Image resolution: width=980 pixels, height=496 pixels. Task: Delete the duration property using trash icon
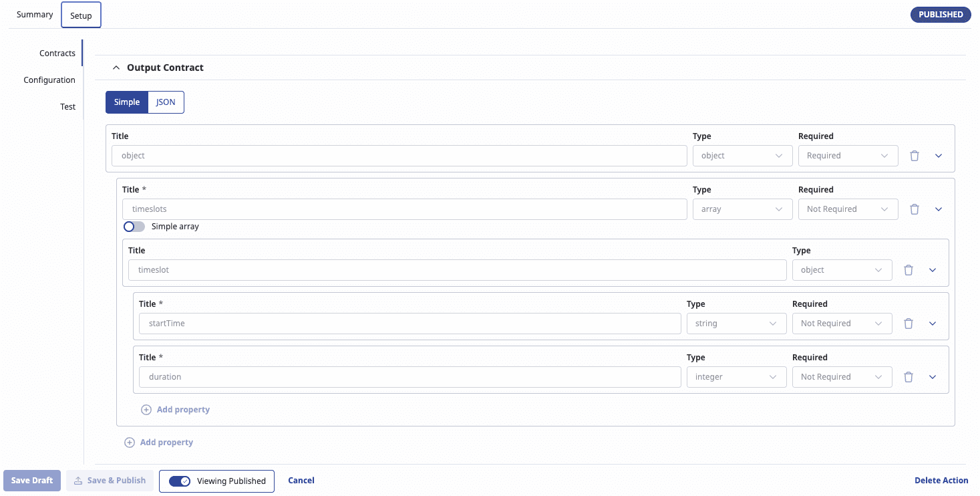[909, 376]
